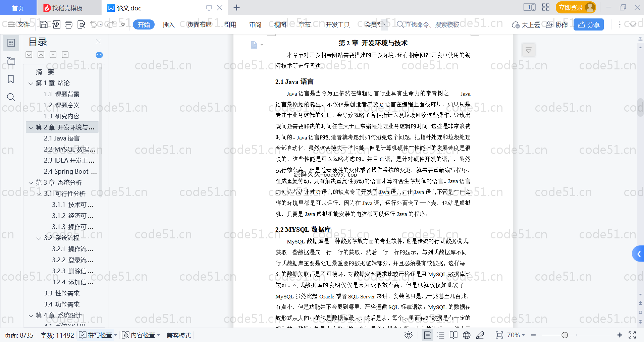
Task: Jump to 2.1 Java 语言 in the outline
Action: (x=62, y=138)
